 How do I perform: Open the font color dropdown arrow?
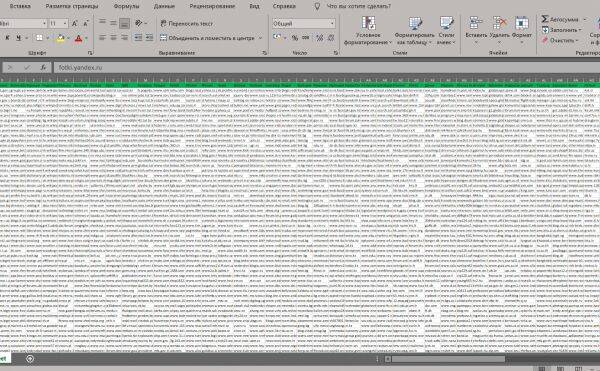click(86, 38)
